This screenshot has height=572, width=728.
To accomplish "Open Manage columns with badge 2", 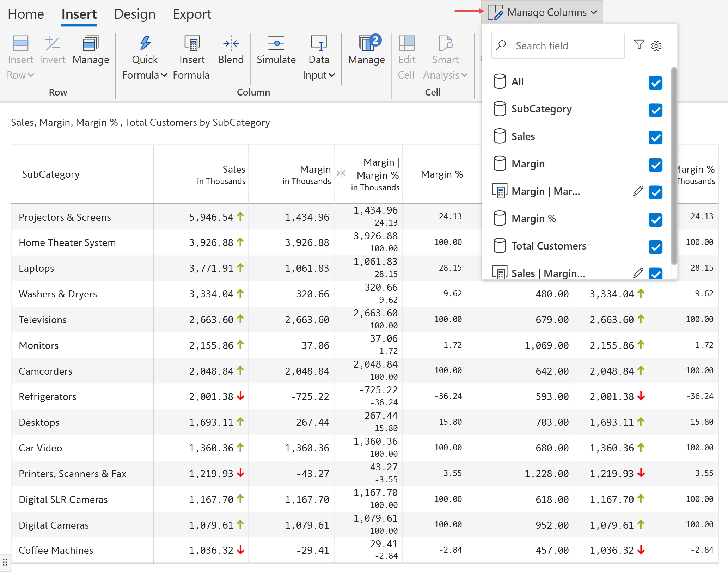I will point(367,43).
